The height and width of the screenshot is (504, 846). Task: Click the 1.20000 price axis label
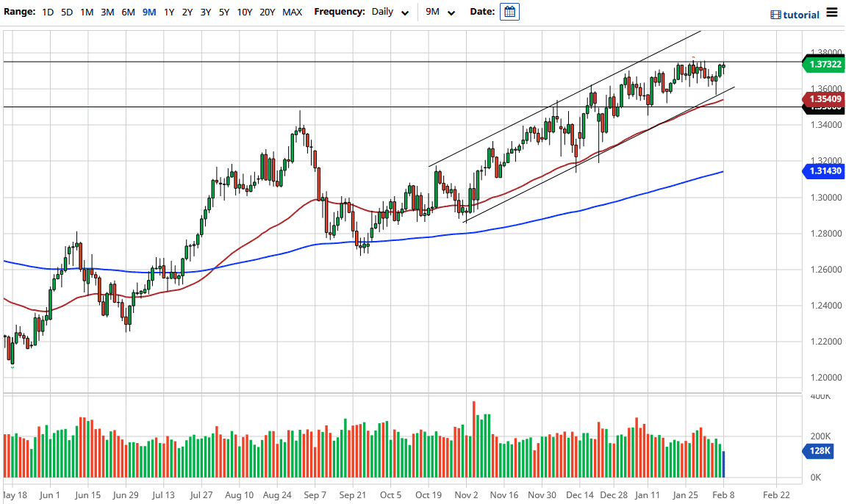pos(826,378)
